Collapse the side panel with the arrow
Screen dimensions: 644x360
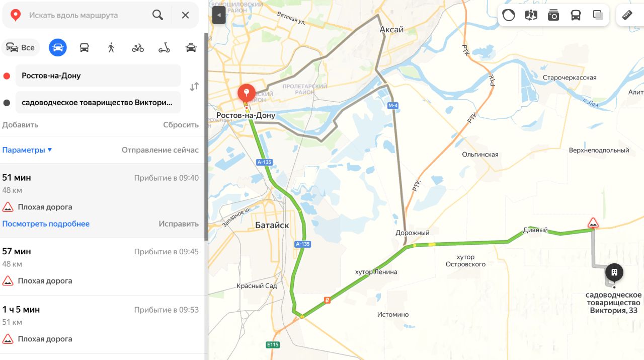[219, 15]
